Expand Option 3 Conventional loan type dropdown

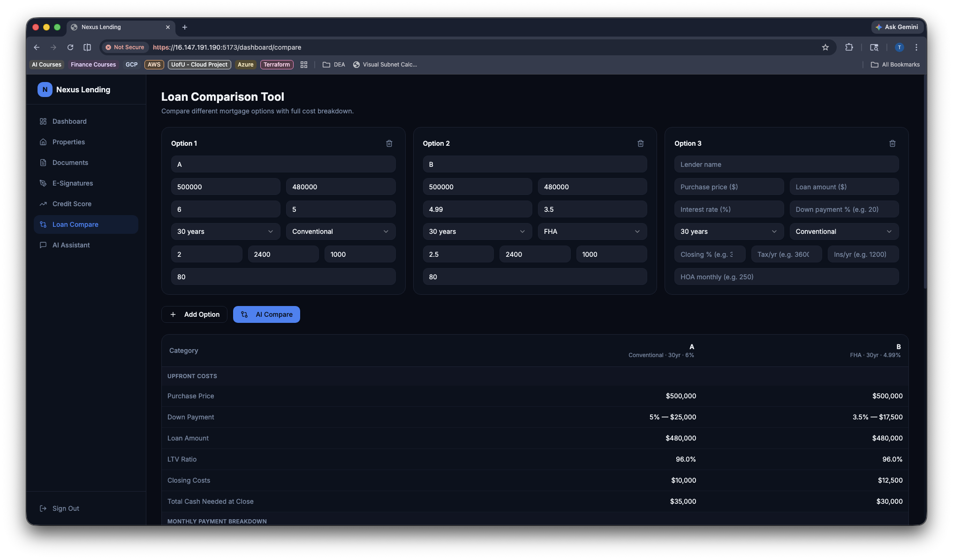coord(843,231)
